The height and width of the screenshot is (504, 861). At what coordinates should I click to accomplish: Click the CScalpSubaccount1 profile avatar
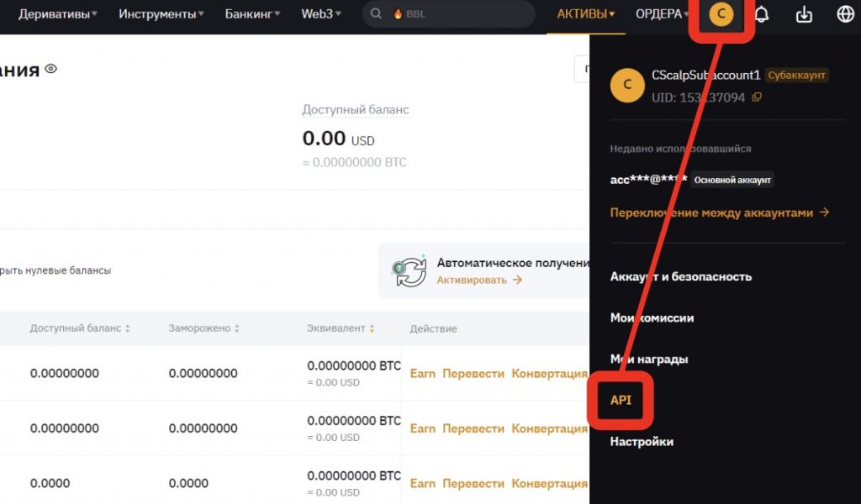click(627, 85)
